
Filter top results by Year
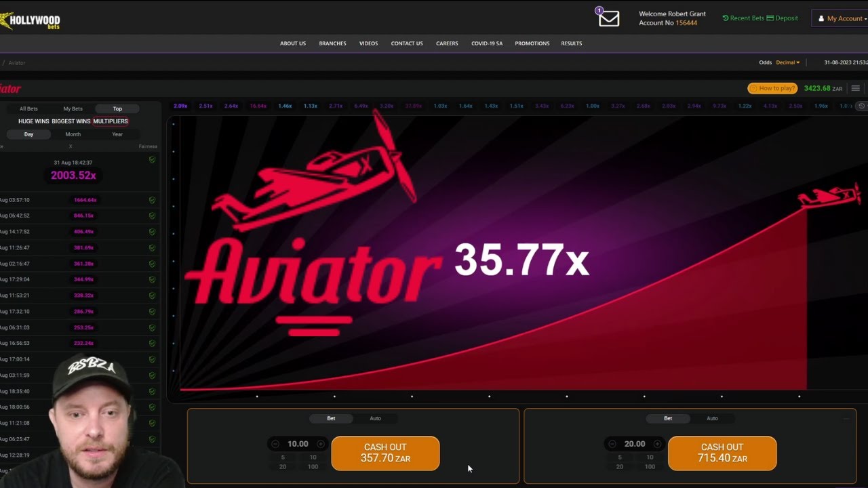[x=117, y=134]
